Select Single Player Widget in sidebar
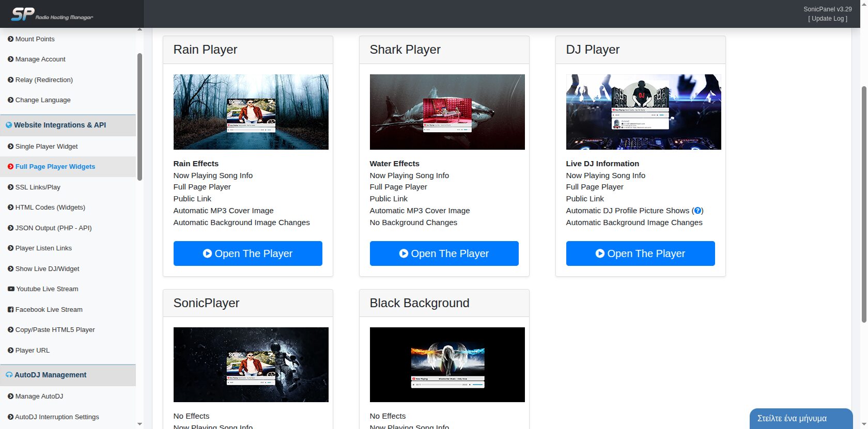Screen dimensions: 868x429 tap(47, 147)
